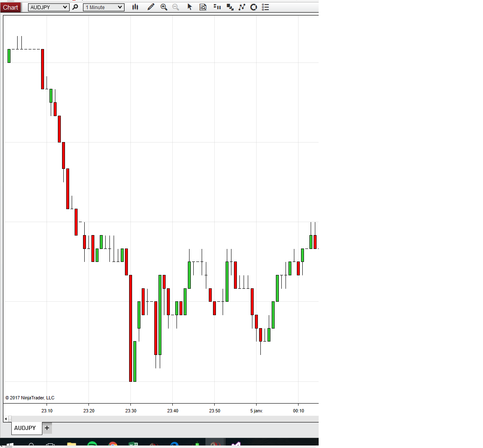Viewport: 483px width, 448px height.
Task: Open the strategies circular icon
Action: tap(254, 7)
